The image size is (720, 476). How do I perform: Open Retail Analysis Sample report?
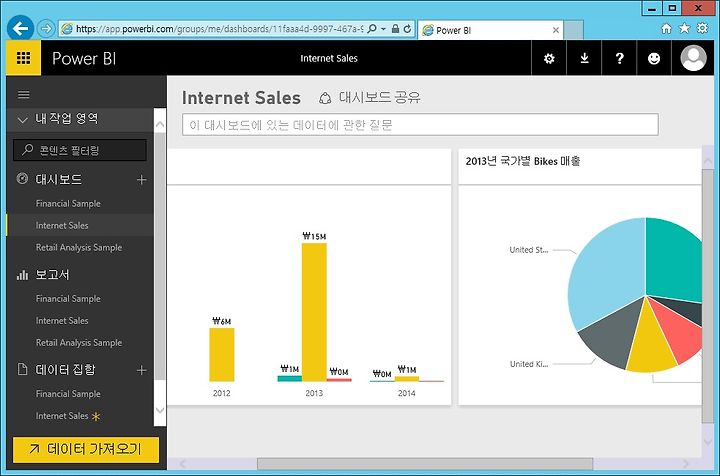click(79, 342)
